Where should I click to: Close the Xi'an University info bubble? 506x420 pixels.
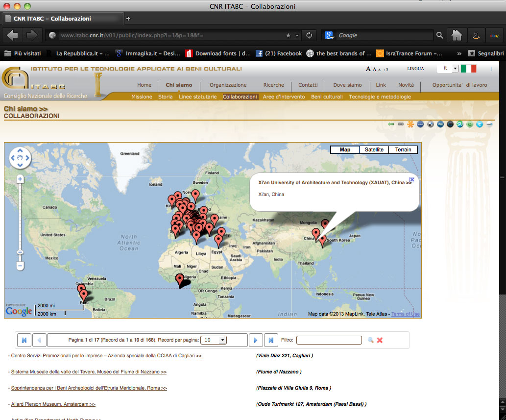click(412, 179)
